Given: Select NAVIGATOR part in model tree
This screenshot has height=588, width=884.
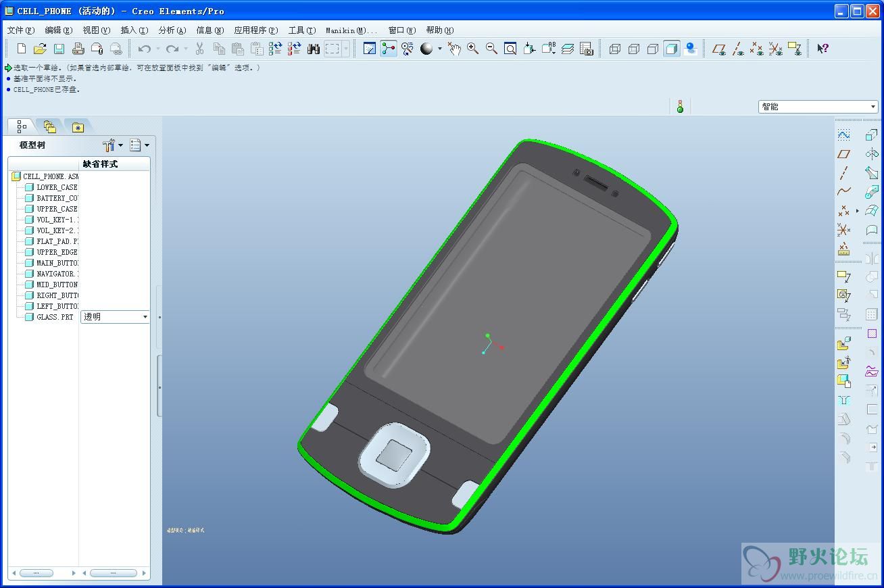Looking at the screenshot, I should pos(57,274).
